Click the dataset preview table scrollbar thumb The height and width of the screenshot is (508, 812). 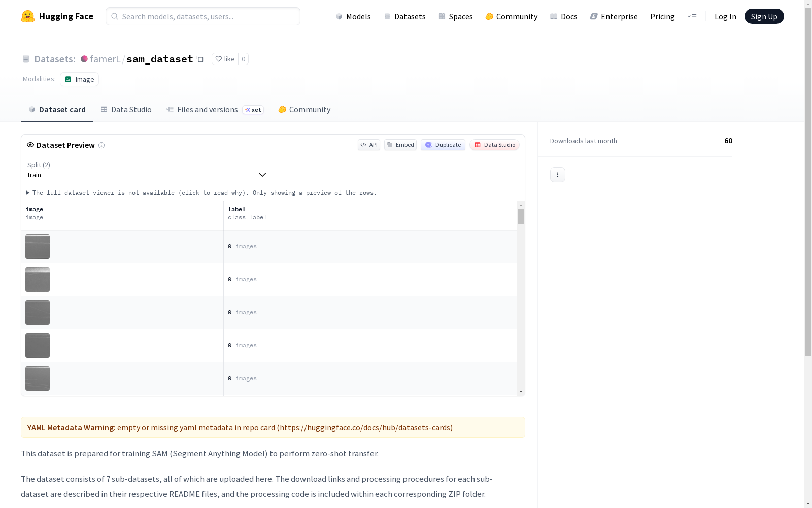coord(521,216)
